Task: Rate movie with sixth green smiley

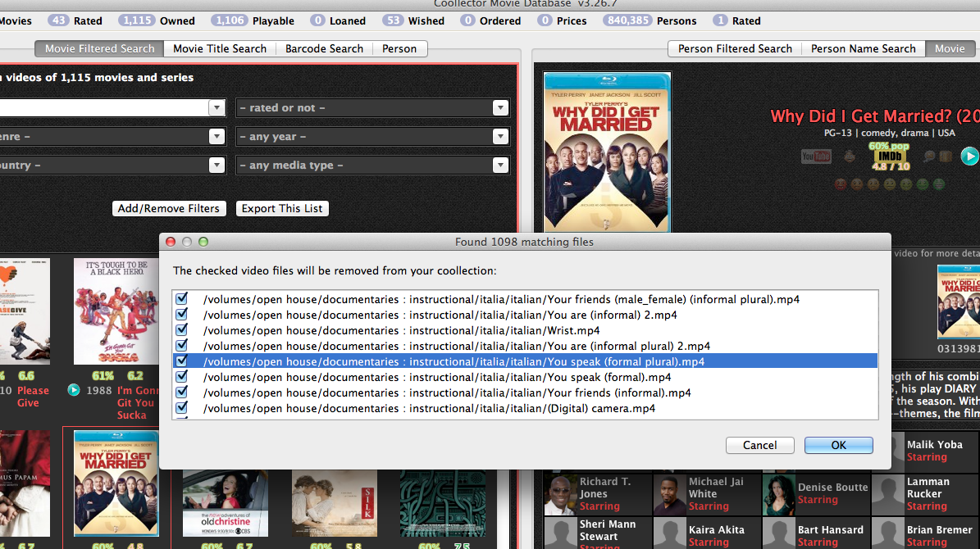Action: 922,184
